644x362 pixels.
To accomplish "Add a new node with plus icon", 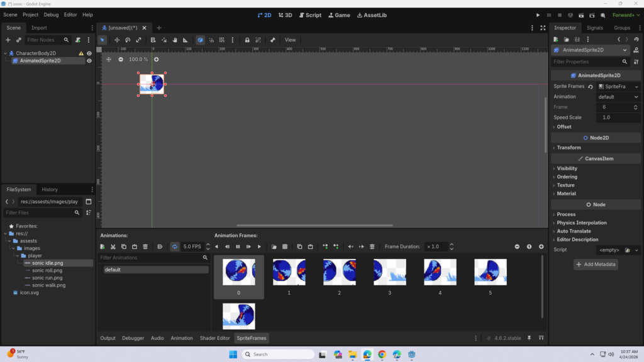I will pyautogui.click(x=8, y=40).
